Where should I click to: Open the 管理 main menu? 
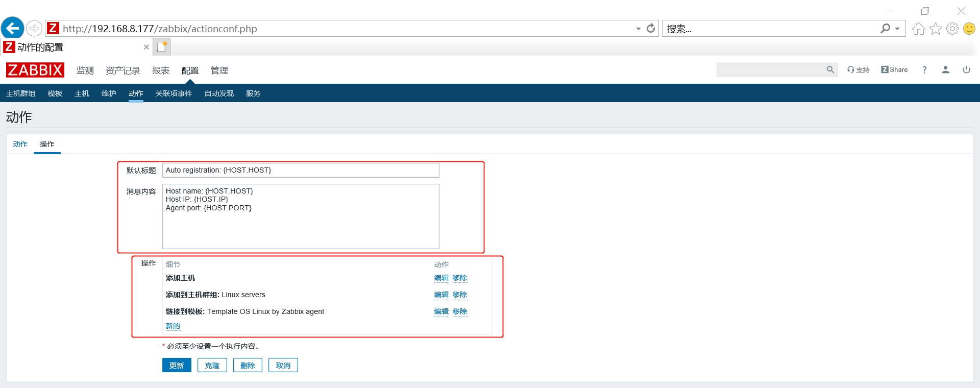click(219, 70)
